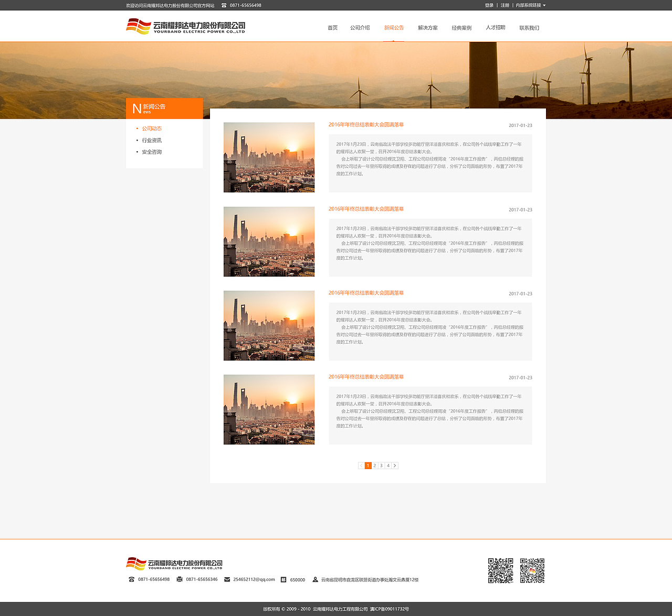Click email address 254652112@qq.com
672x616 pixels.
(x=254, y=579)
